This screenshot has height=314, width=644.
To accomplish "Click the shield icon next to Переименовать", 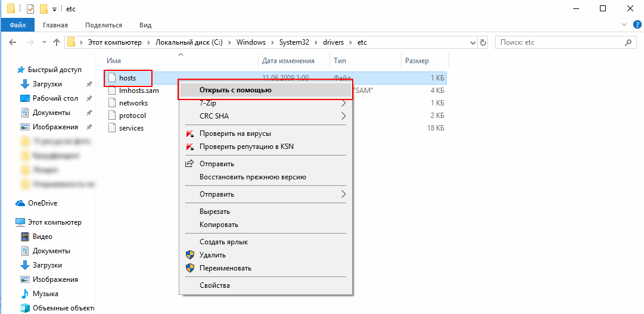I will coord(189,268).
